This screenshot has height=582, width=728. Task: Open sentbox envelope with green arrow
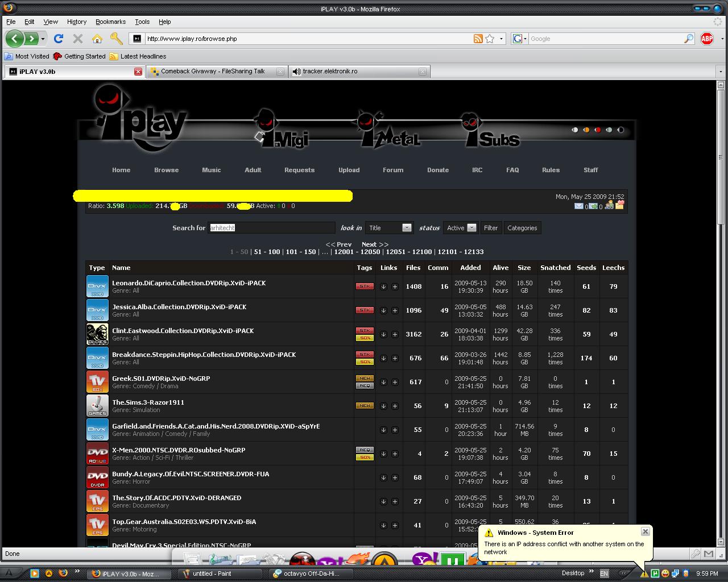pyautogui.click(x=593, y=206)
